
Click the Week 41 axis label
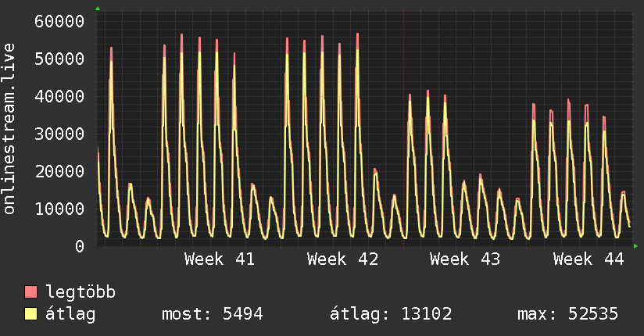click(220, 259)
